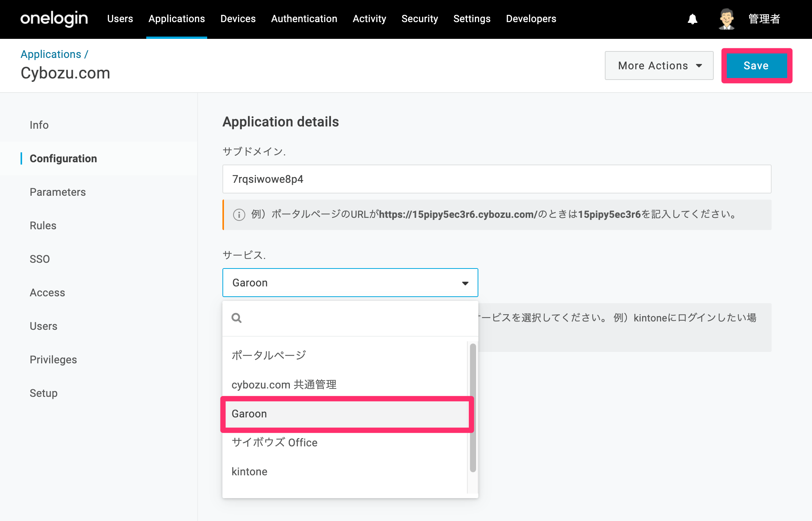Click the サービス field label

pyautogui.click(x=244, y=255)
